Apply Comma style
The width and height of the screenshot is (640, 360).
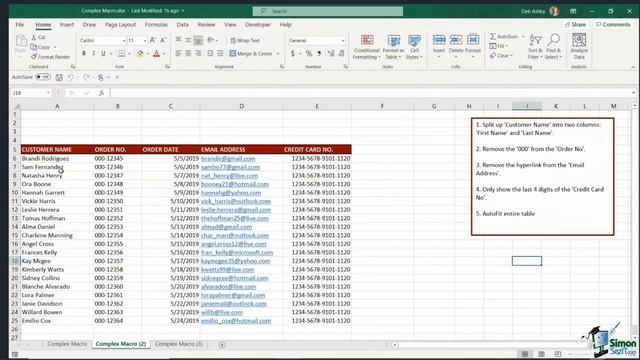coord(319,53)
